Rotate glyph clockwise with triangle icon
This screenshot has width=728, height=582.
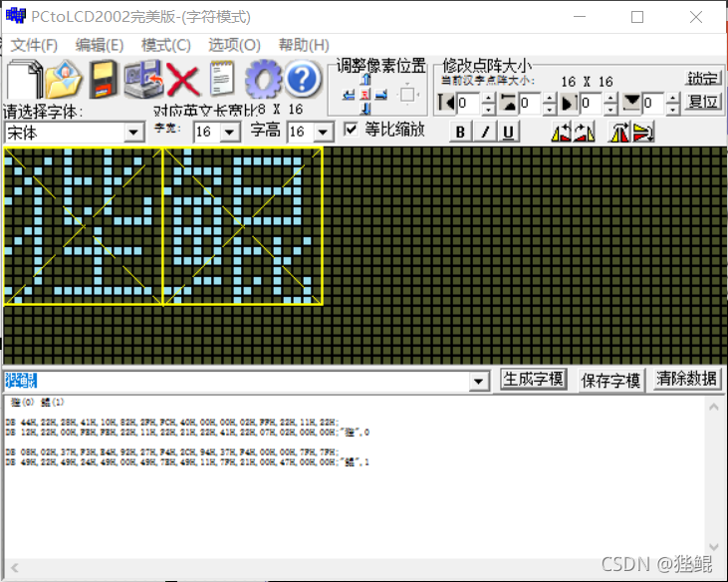pos(584,133)
